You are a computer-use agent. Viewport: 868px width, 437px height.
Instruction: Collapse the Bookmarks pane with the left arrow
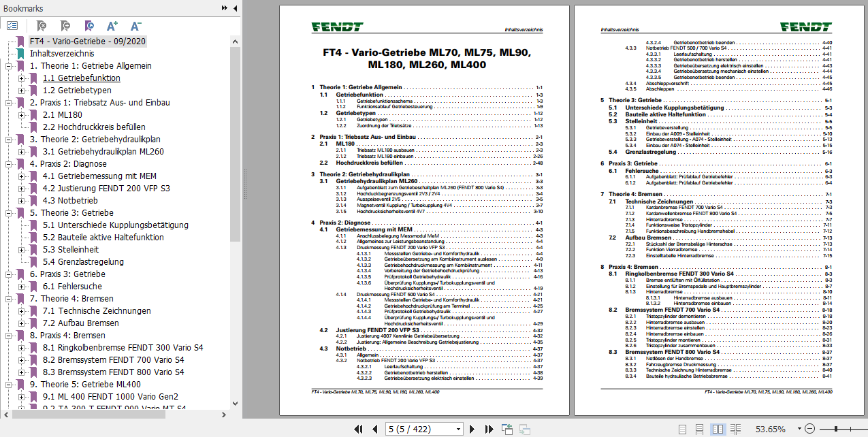point(235,8)
